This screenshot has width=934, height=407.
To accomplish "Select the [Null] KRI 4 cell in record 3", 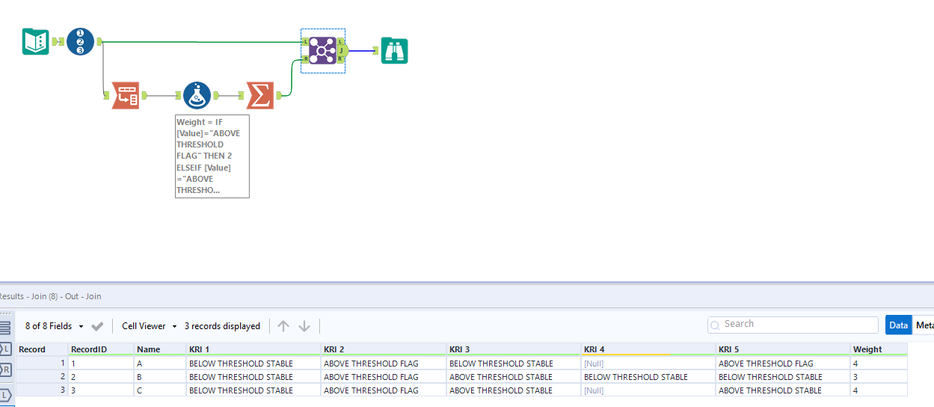I will pos(648,390).
